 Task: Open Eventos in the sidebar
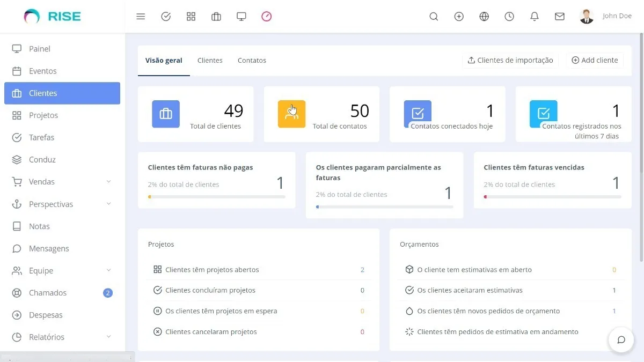click(62, 71)
